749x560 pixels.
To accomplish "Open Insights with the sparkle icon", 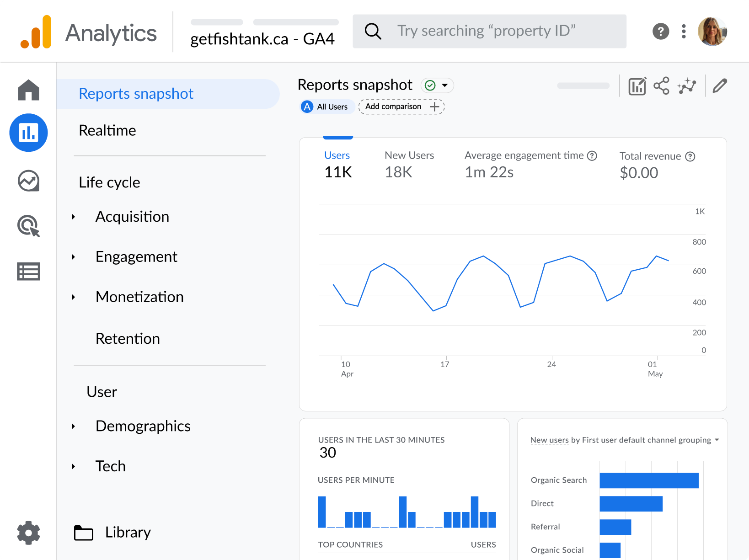I will pyautogui.click(x=688, y=85).
